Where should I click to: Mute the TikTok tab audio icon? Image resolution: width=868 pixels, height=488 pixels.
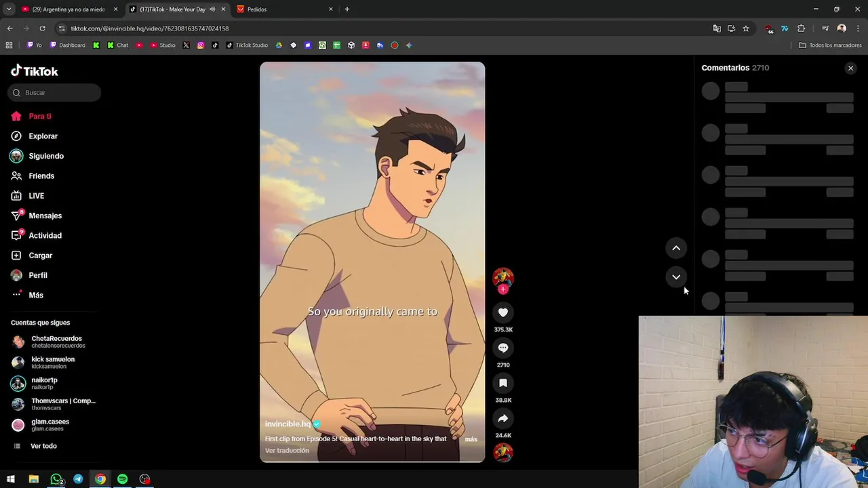click(212, 9)
